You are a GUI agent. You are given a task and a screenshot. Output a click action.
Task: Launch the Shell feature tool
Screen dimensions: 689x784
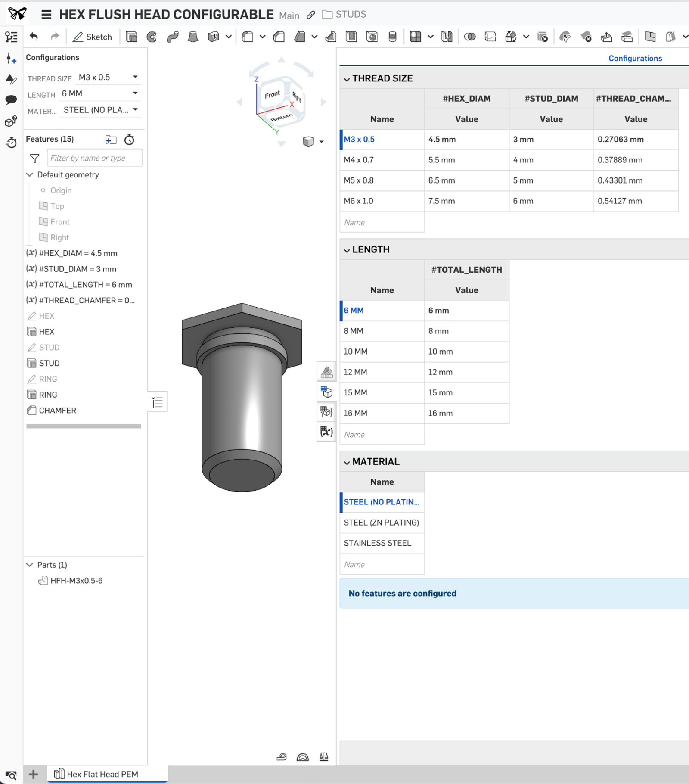click(x=351, y=37)
